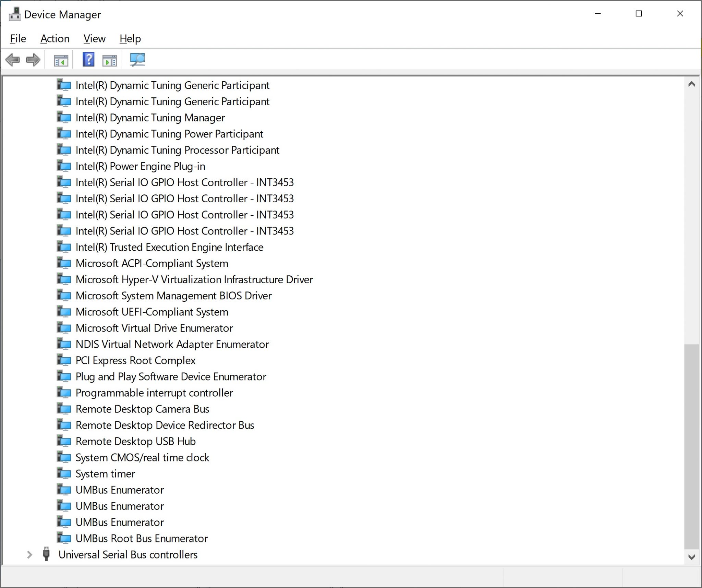Image resolution: width=702 pixels, height=588 pixels.
Task: Click the Universal Serial Bus controllers icon
Action: [x=47, y=554]
